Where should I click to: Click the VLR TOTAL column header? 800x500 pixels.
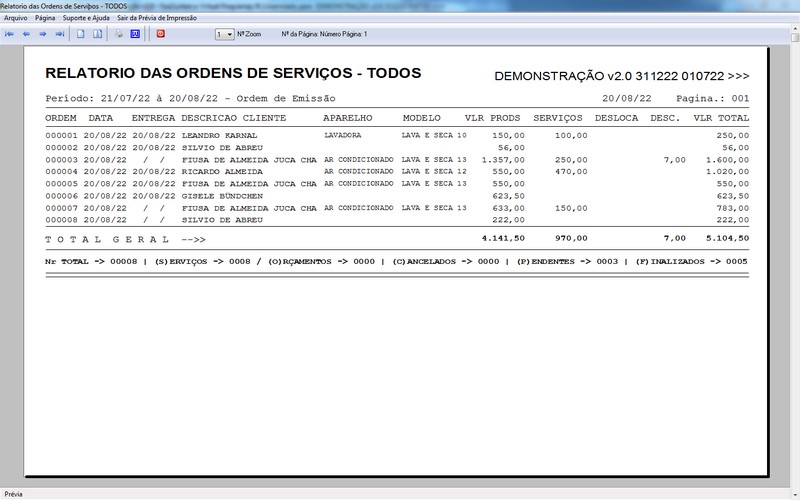tap(721, 118)
